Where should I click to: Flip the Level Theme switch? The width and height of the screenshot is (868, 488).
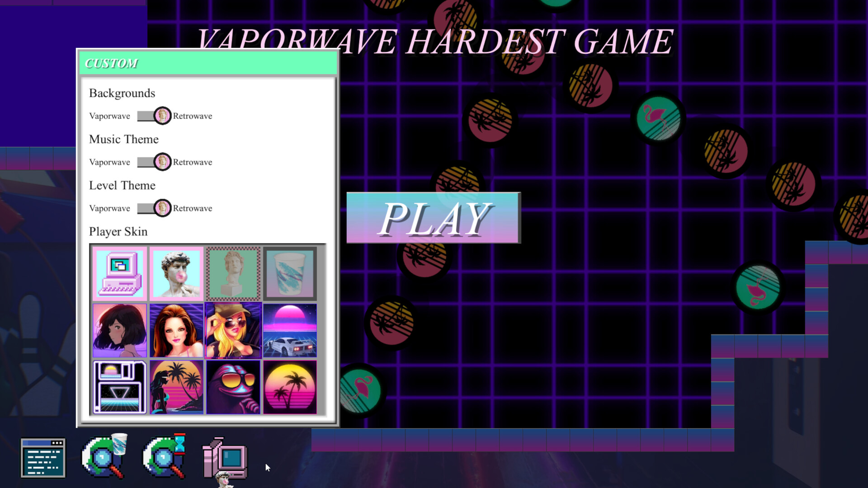[154, 208]
